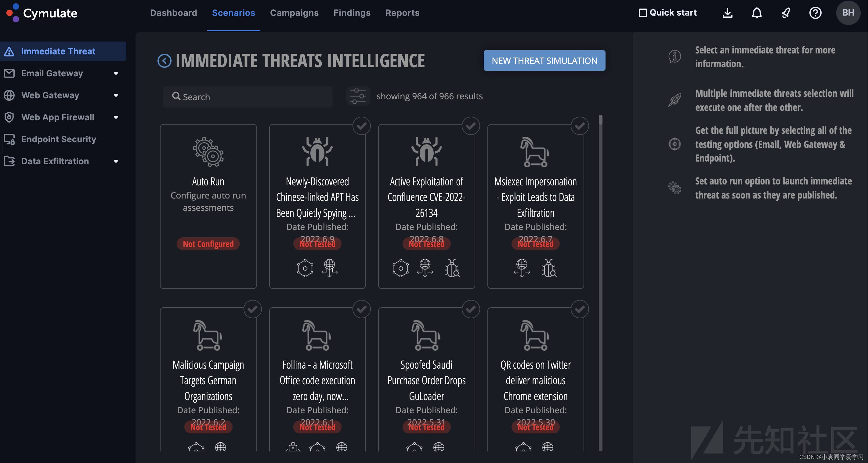Screen dimensions: 868x463
Task: Open the filter sliders icon
Action: tap(358, 97)
